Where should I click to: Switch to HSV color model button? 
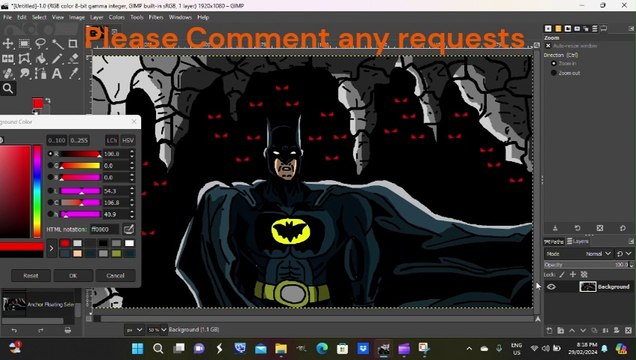click(x=128, y=140)
